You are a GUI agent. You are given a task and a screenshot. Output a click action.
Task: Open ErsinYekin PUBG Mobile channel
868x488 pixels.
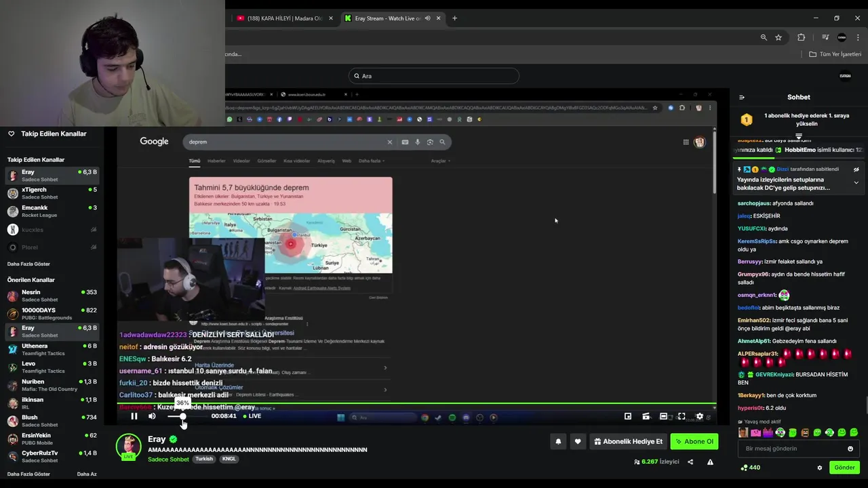(x=52, y=439)
